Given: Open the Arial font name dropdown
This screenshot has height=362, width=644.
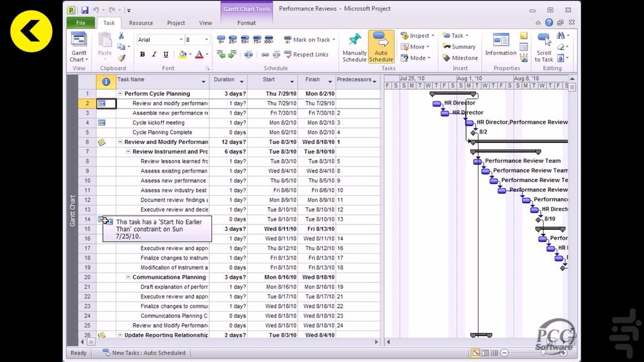Looking at the screenshot, I should pyautogui.click(x=180, y=40).
